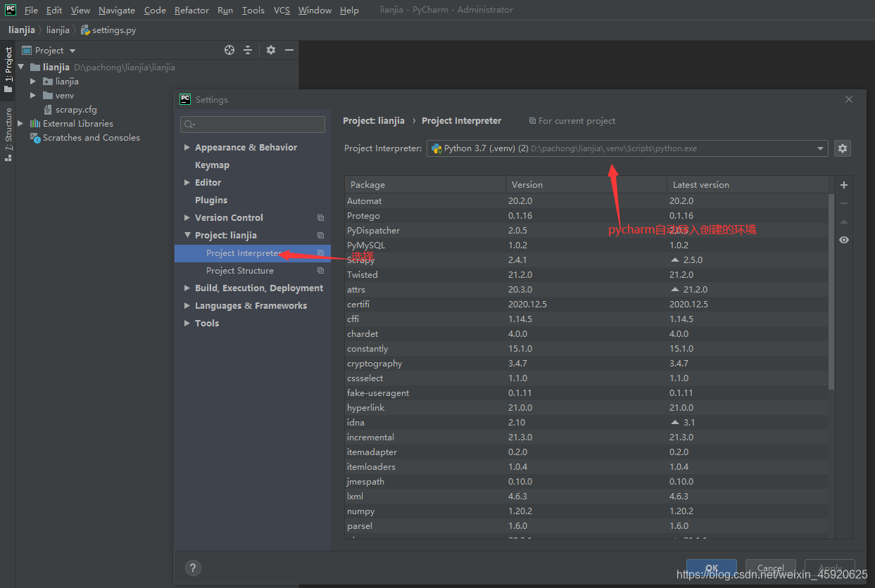Viewport: 875px width, 588px height.
Task: Open the 1: Project side tool tab
Action: (8, 70)
